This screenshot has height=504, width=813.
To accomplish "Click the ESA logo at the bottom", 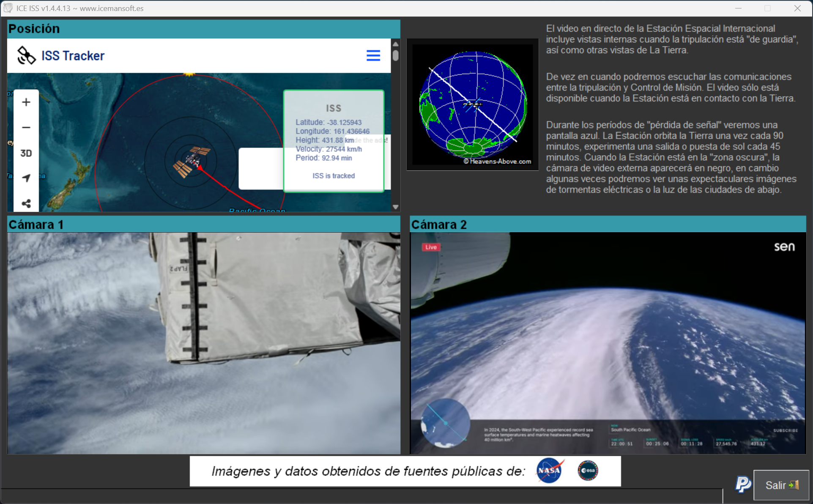I will tap(587, 471).
